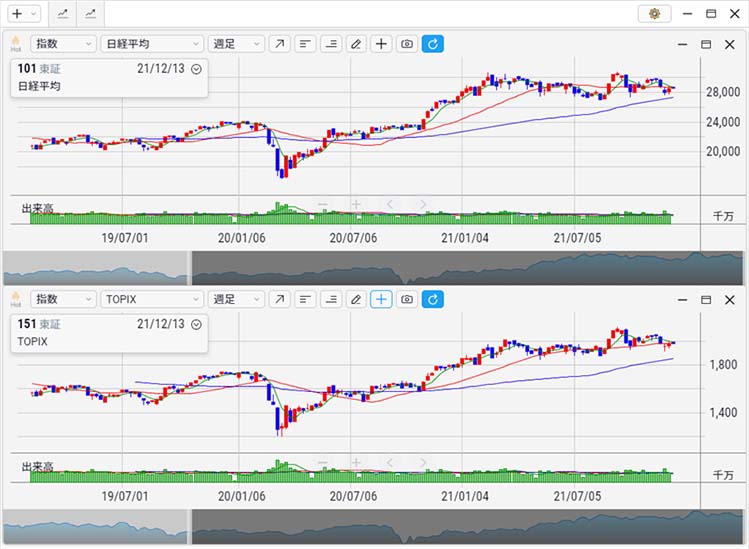Screen dimensions: 749x549
Task: Expand the 21/12/13 date chevron in TOPIX info box
Action: click(196, 324)
